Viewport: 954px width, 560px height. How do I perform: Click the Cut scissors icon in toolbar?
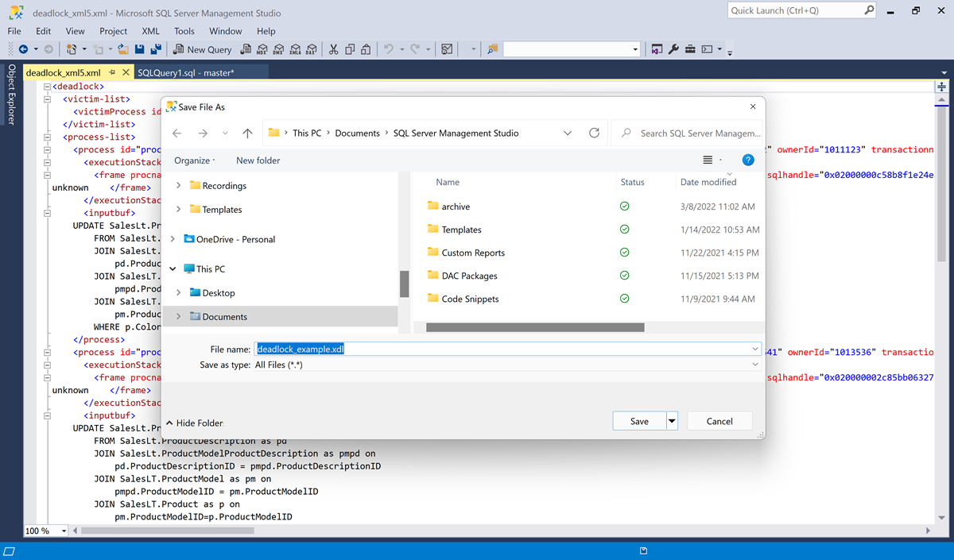(x=333, y=49)
